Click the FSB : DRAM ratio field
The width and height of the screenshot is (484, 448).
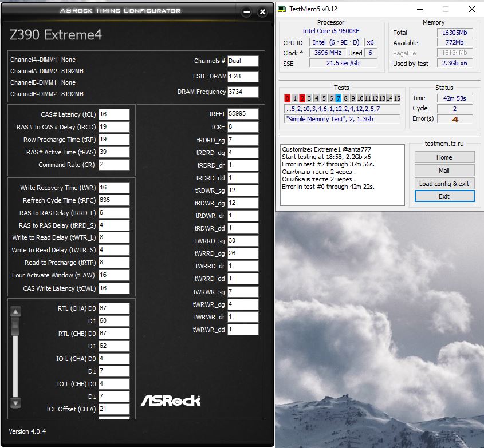point(243,77)
